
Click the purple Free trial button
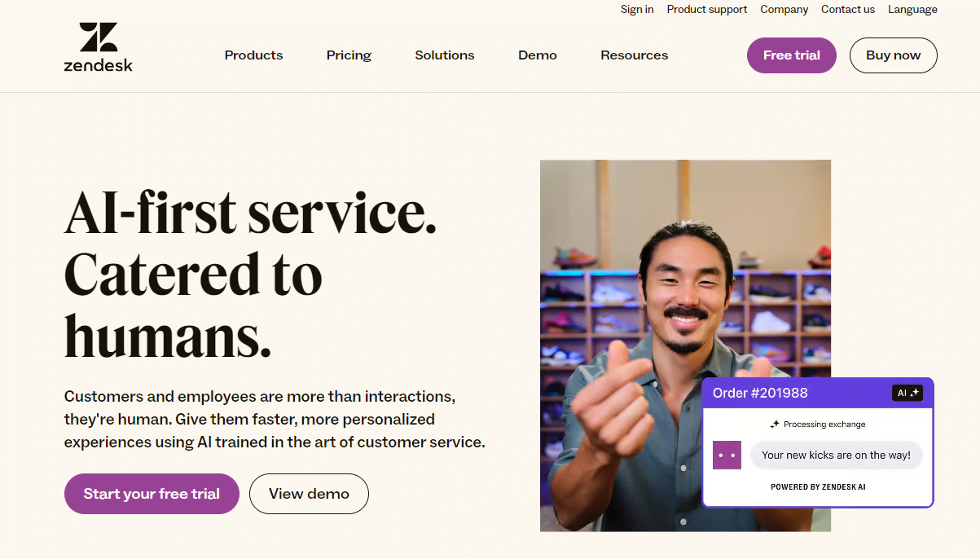[791, 55]
